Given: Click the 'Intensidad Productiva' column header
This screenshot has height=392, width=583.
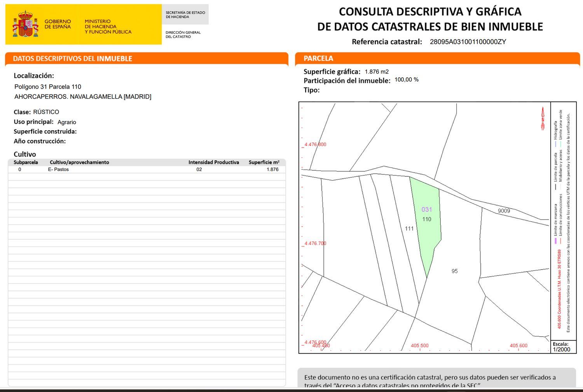Looking at the screenshot, I should (213, 162).
